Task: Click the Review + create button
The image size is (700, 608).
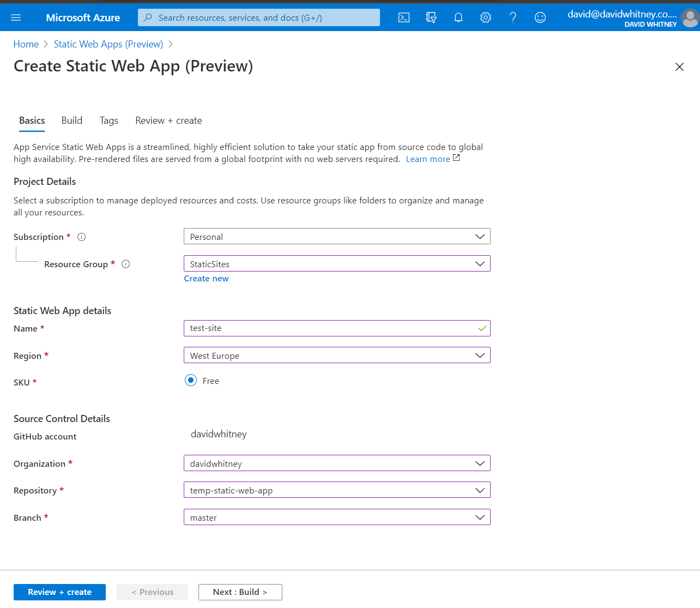Action: click(x=59, y=592)
